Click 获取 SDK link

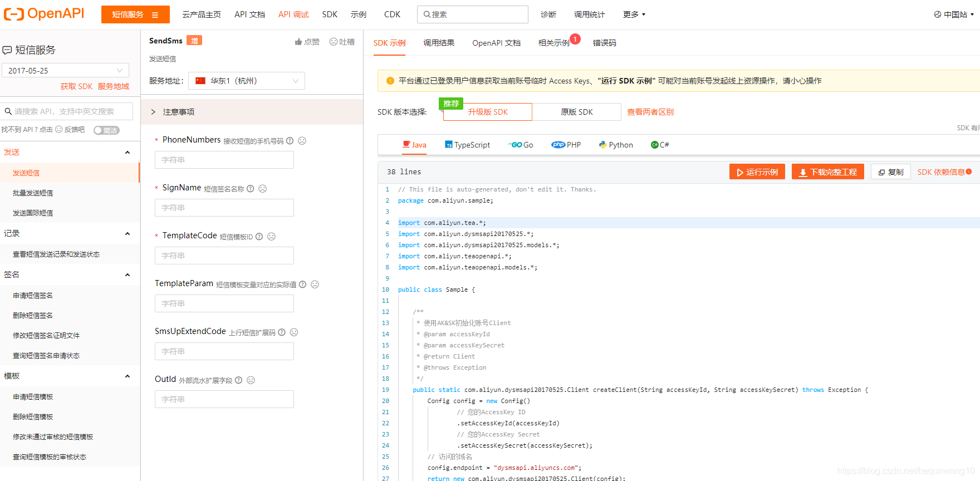[x=76, y=86]
